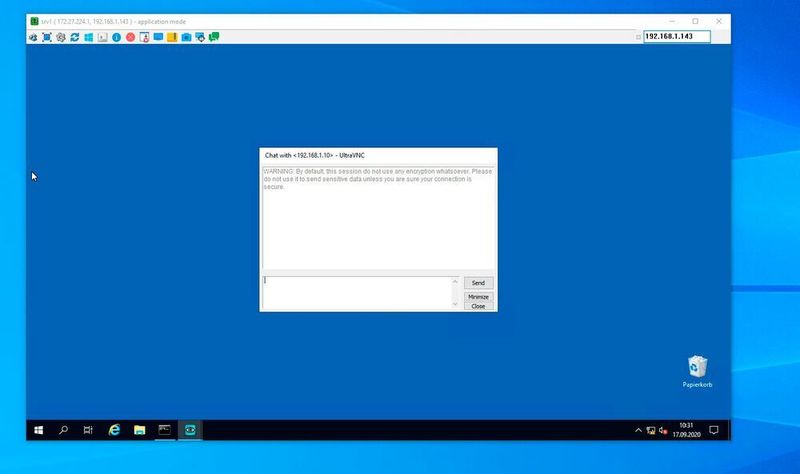Switch to command prompt on remote taskbar
The height and width of the screenshot is (474, 800).
164,430
